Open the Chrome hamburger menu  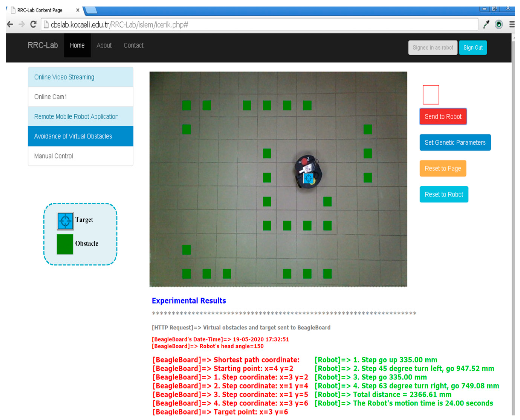click(512, 24)
